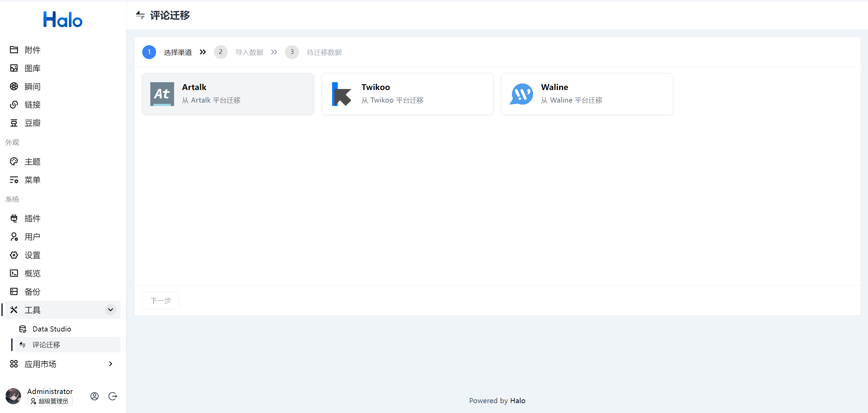The image size is (868, 413).
Task: Click the 应用市场 menu label
Action: click(40, 364)
